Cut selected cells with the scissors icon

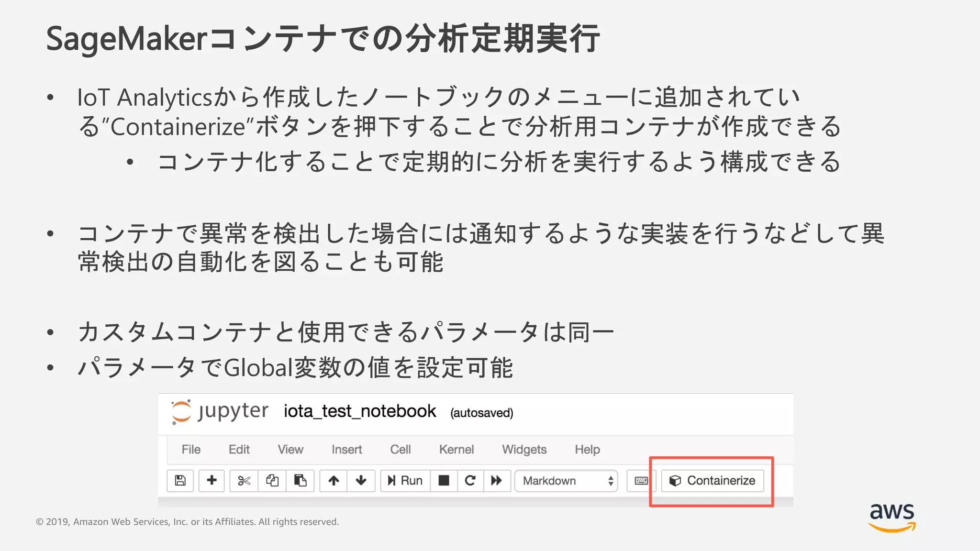click(x=244, y=481)
